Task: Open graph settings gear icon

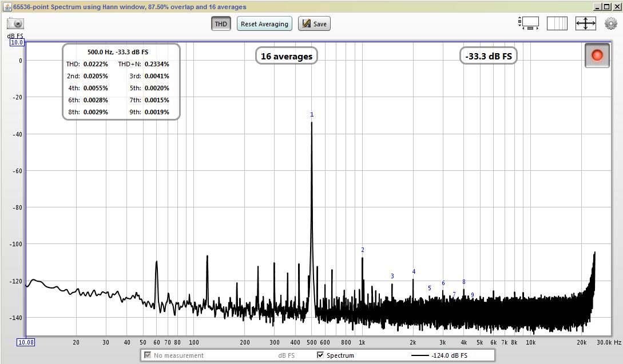Action: tap(610, 23)
